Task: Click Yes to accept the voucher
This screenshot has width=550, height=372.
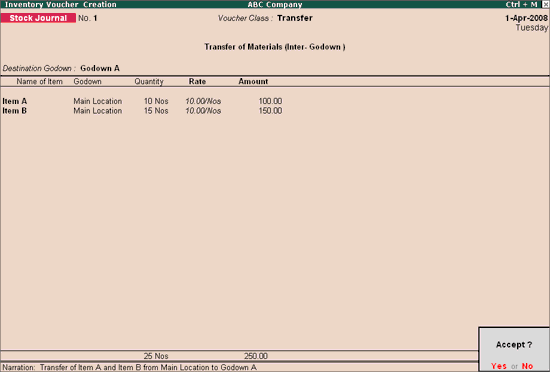Action: (x=499, y=366)
